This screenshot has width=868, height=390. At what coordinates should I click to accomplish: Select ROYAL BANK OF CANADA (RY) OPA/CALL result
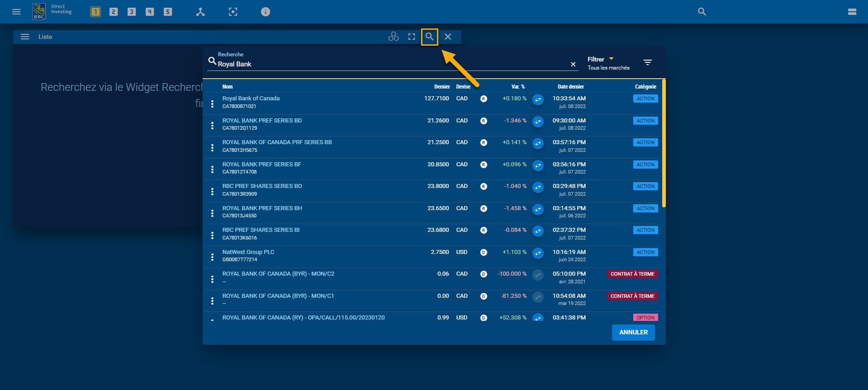pyautogui.click(x=304, y=318)
